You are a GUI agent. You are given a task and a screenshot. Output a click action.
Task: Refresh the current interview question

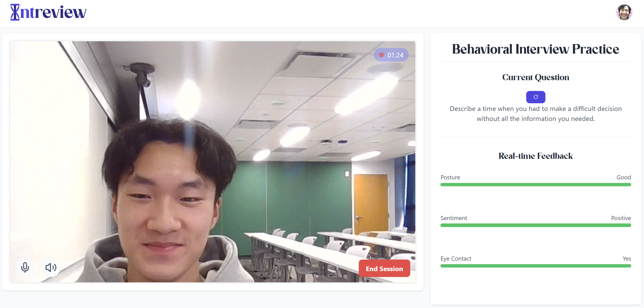pyautogui.click(x=535, y=97)
